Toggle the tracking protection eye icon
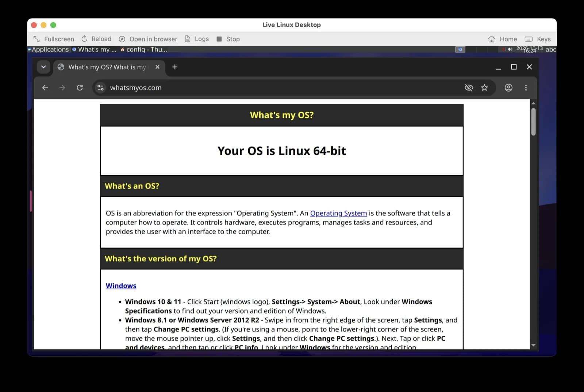The image size is (584, 392). [x=469, y=88]
